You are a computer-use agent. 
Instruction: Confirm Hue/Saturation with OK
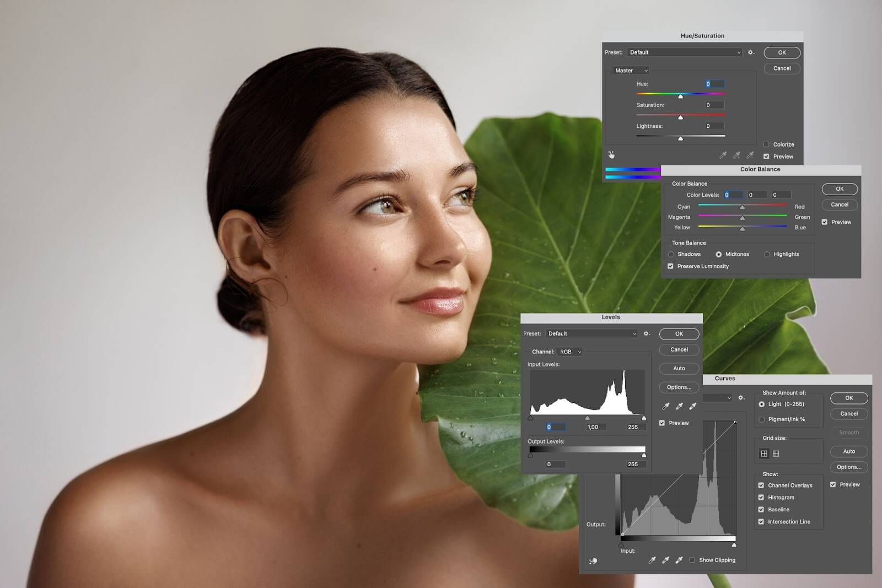pos(782,52)
